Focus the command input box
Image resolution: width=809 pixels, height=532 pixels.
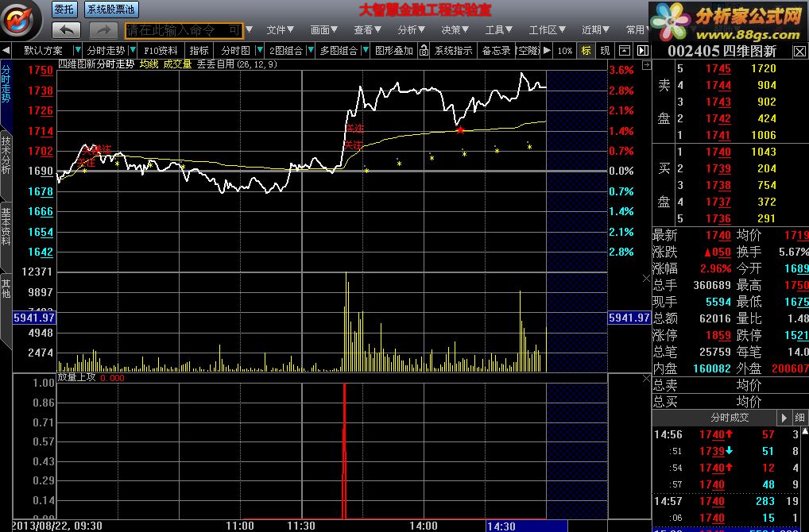[x=184, y=30]
